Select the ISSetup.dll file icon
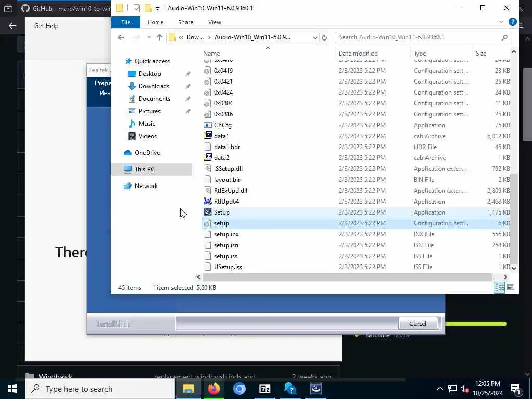The height and width of the screenshot is (399, 532). [208, 169]
